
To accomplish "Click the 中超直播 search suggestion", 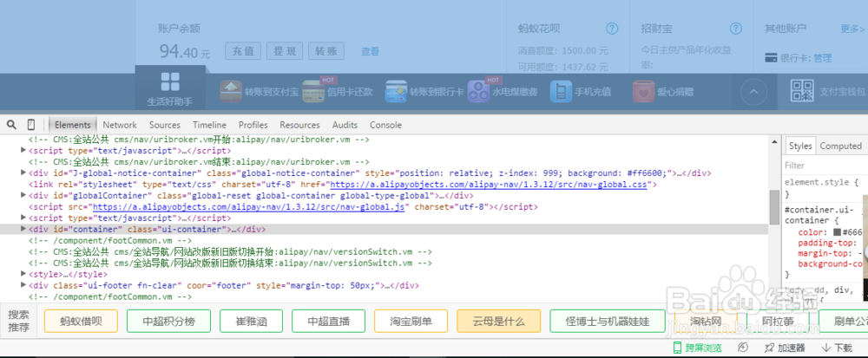I will point(328,321).
